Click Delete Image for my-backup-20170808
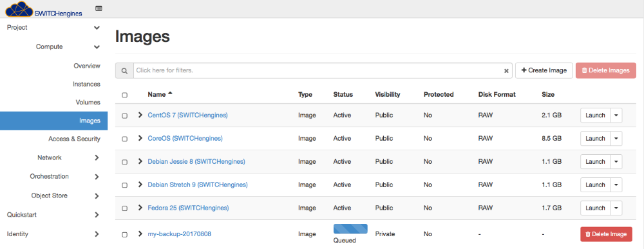Screen dimensions: 644x249 pos(606,234)
